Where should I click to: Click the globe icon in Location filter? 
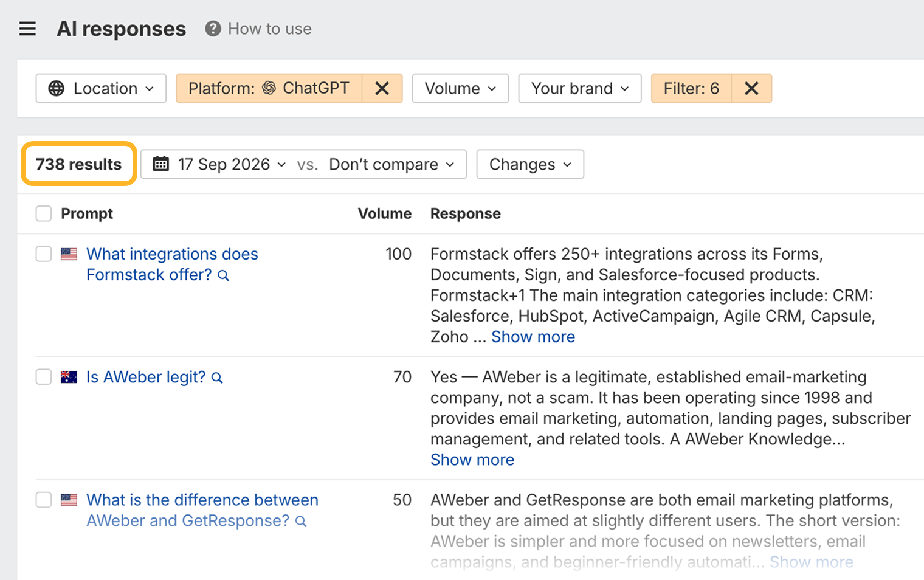click(x=57, y=88)
